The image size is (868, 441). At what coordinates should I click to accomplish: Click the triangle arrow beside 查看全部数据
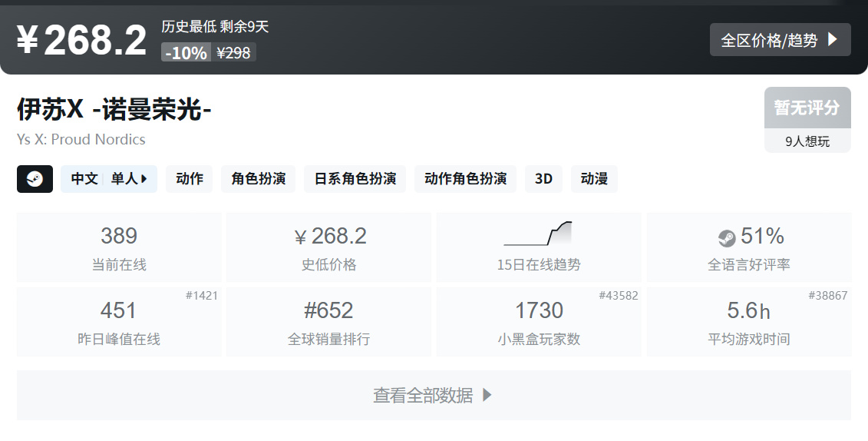click(x=487, y=395)
